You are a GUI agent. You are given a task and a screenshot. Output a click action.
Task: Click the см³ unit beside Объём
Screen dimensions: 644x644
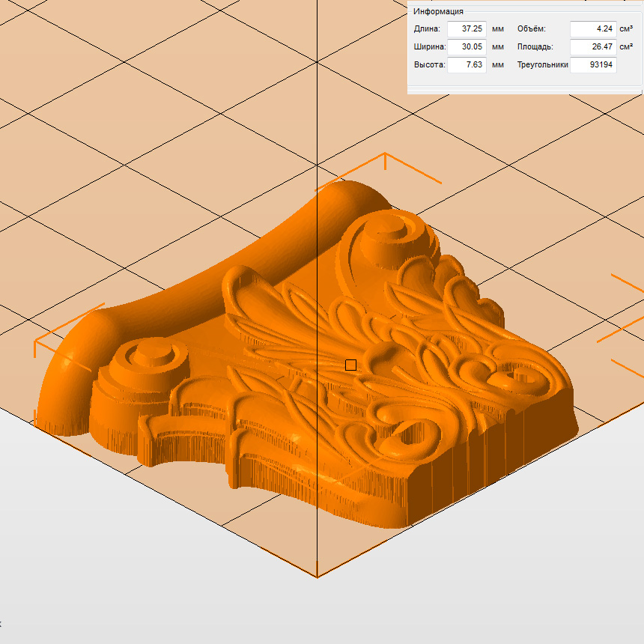pos(626,29)
